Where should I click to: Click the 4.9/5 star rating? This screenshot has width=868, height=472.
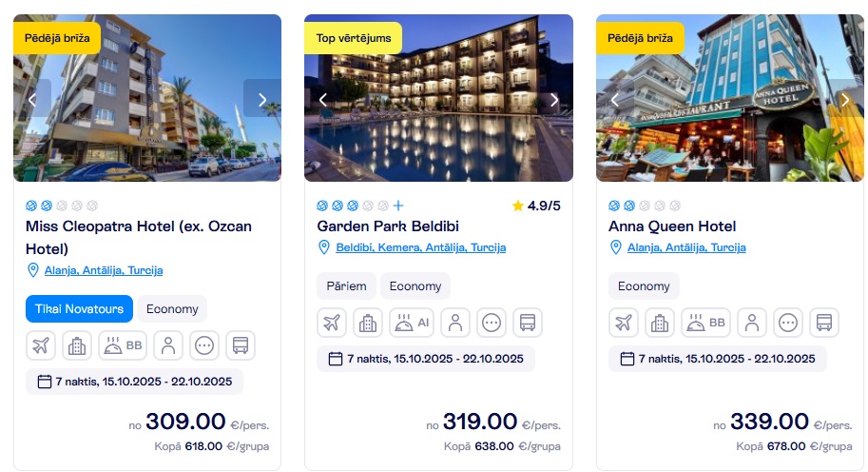point(536,206)
